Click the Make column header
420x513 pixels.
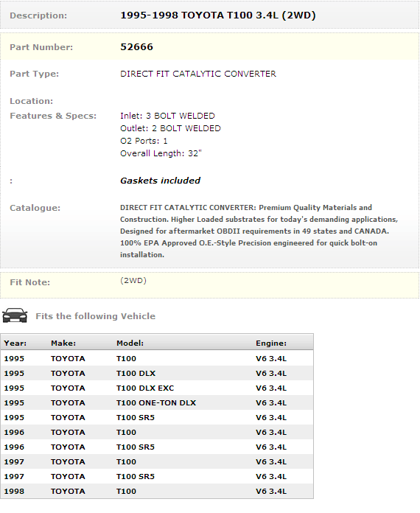tap(63, 343)
